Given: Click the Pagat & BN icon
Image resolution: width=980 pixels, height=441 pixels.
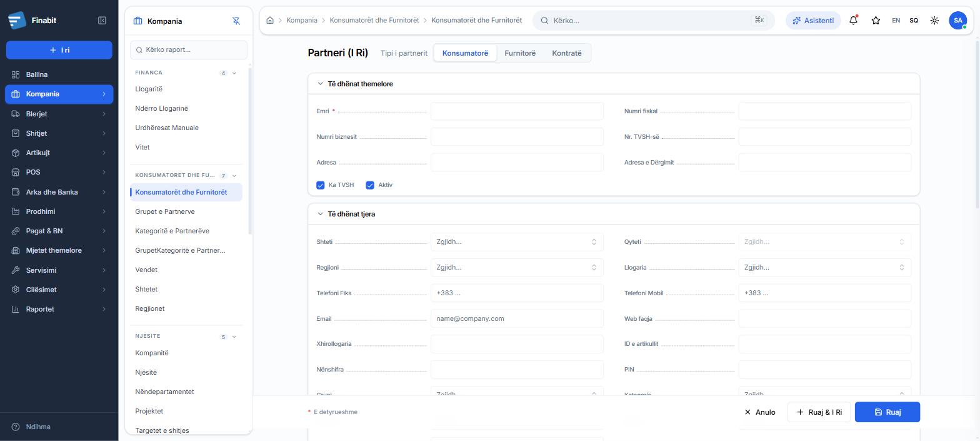Looking at the screenshot, I should click(16, 231).
